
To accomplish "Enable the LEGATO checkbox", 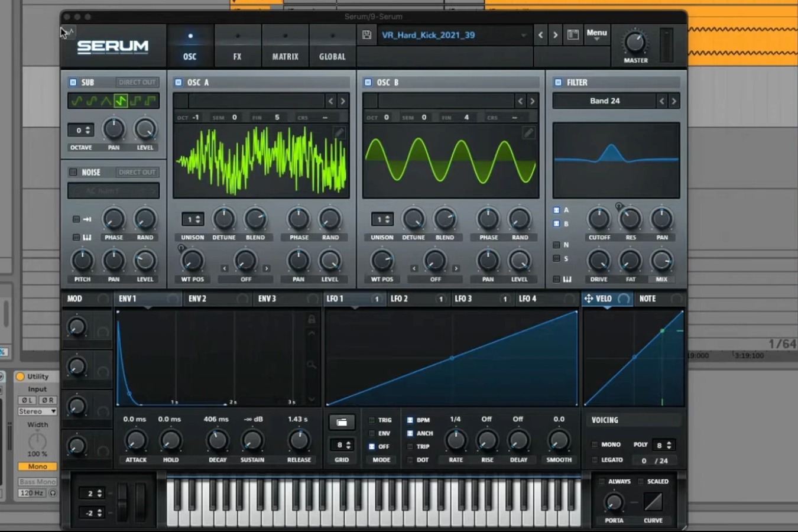I will (595, 460).
